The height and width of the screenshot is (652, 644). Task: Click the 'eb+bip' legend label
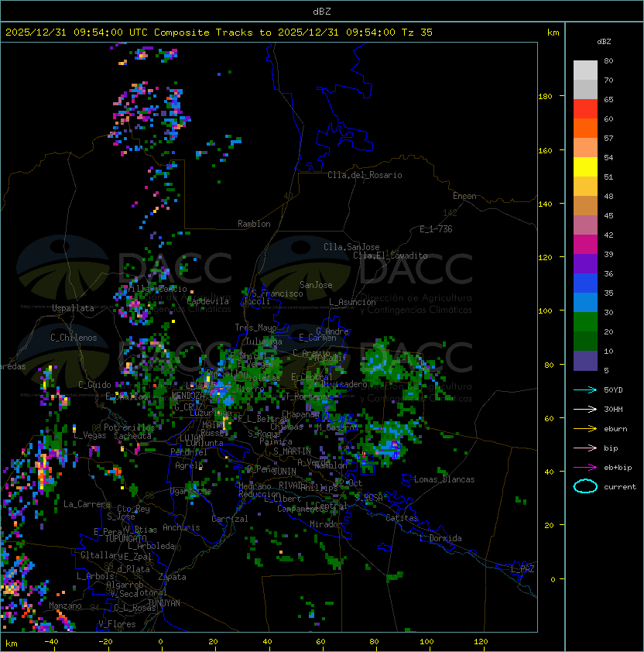pos(618,468)
